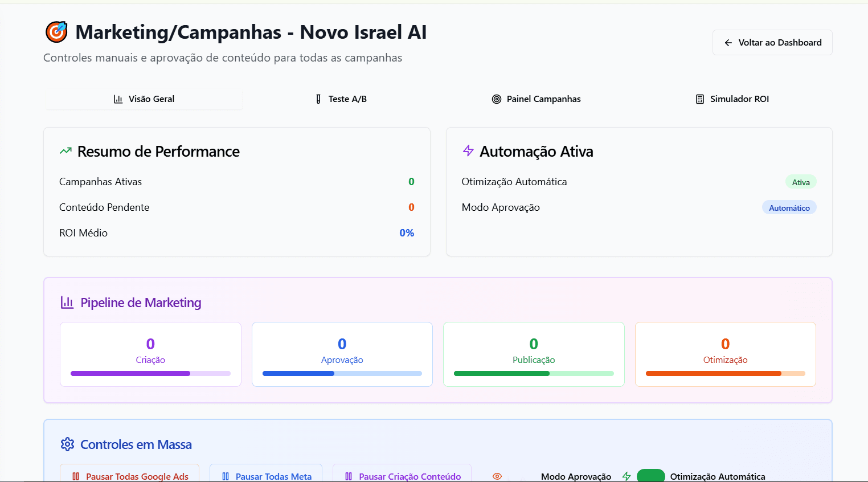Select the Publicação stage card
The width and height of the screenshot is (868, 482).
533,354
